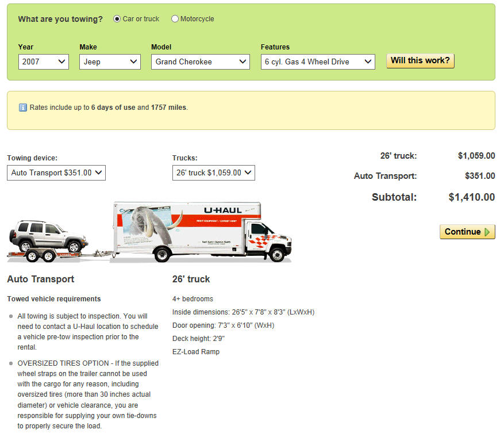The height and width of the screenshot is (437, 504).
Task: Click the 26' truck heading
Action: [x=191, y=279]
